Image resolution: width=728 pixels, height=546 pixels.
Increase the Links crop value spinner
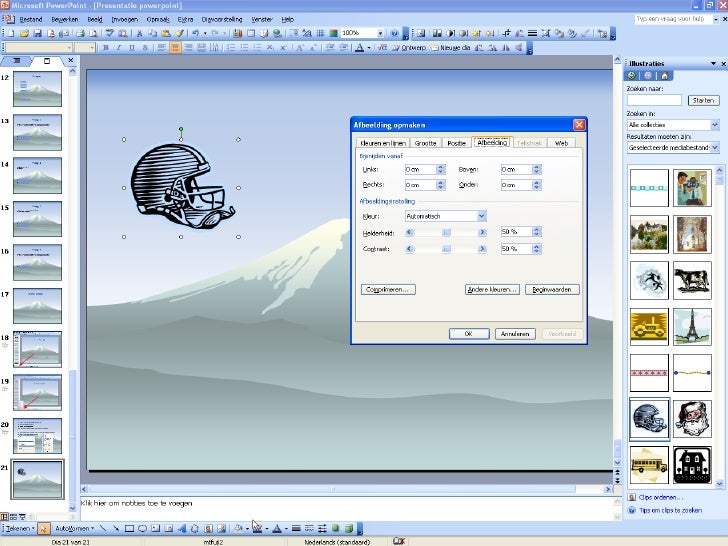(x=440, y=167)
